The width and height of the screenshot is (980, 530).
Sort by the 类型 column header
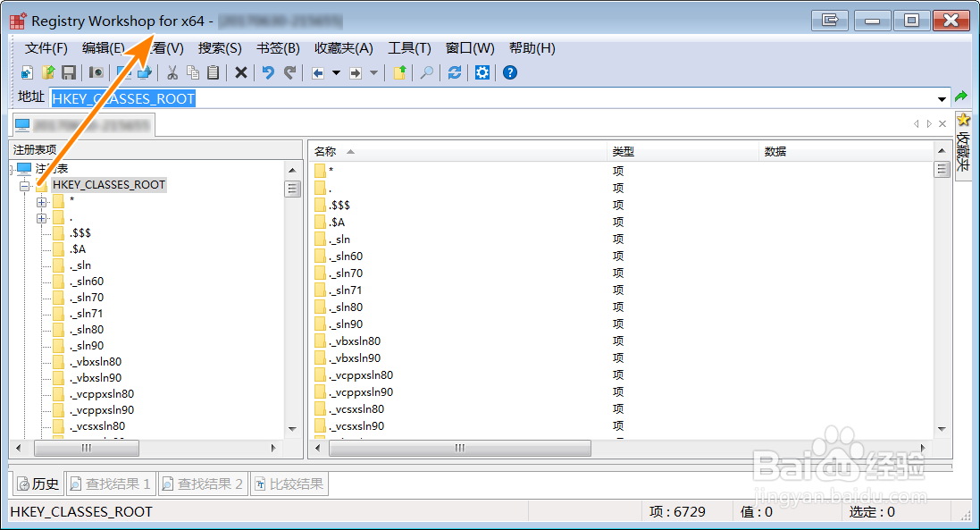pos(683,151)
